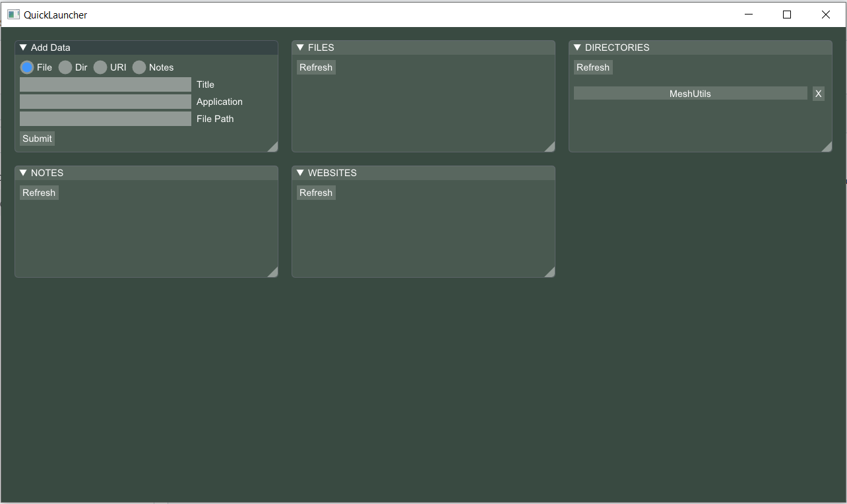Select the Dir radio button
This screenshot has height=504, width=847.
coord(65,67)
